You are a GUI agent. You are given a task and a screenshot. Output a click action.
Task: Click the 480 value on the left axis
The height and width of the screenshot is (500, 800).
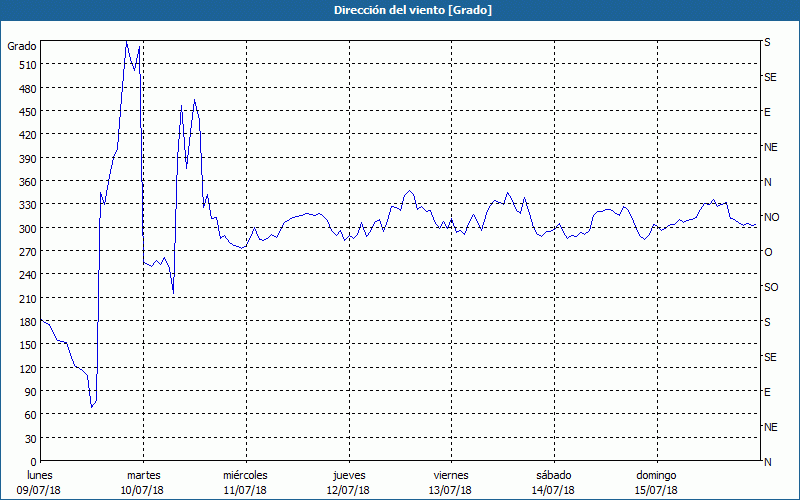tap(28, 89)
